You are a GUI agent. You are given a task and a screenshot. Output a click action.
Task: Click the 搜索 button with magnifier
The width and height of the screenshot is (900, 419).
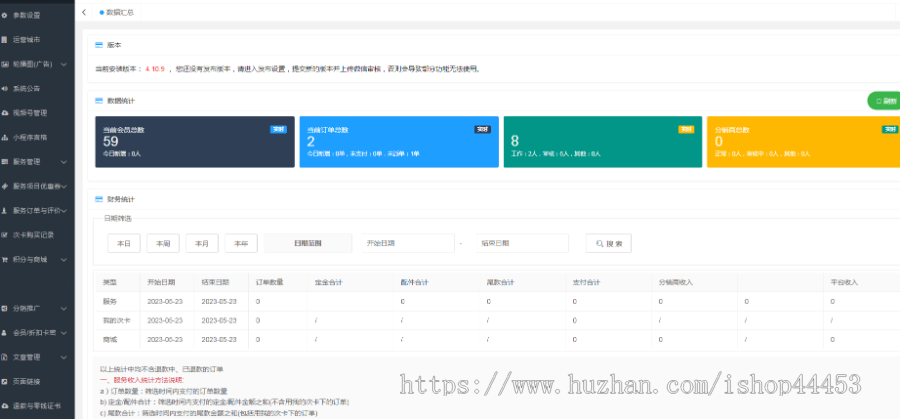pyautogui.click(x=608, y=243)
